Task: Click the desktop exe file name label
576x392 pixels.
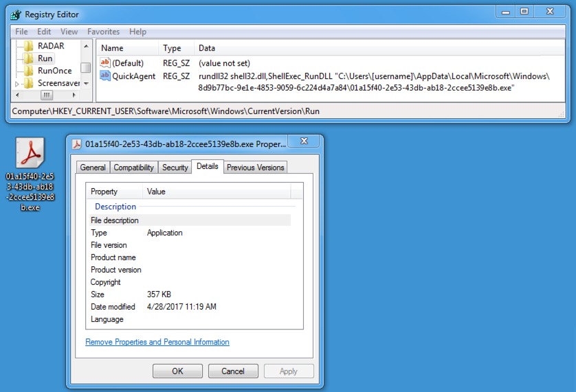Action: 30,192
